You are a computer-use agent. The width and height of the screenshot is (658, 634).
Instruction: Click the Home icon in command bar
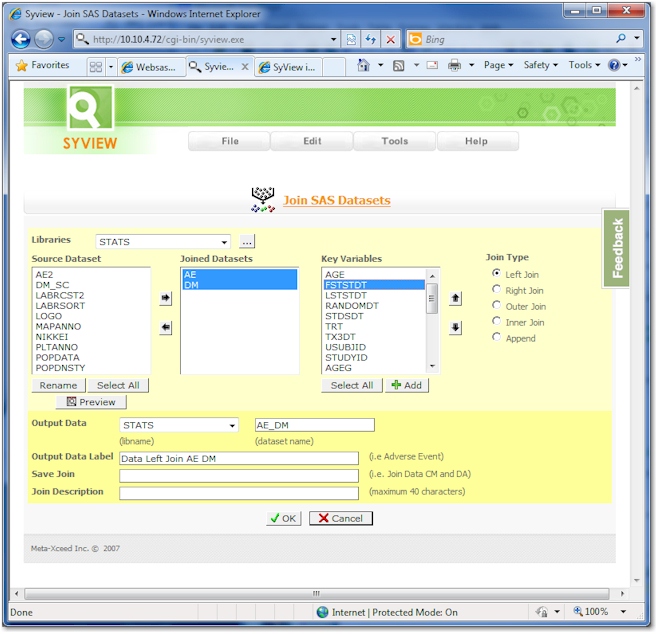(x=363, y=65)
